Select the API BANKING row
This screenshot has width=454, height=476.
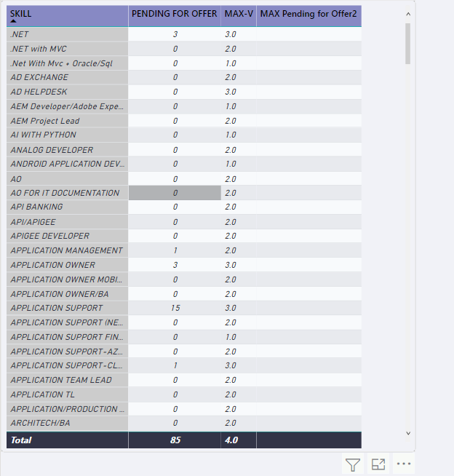pyautogui.click(x=184, y=207)
